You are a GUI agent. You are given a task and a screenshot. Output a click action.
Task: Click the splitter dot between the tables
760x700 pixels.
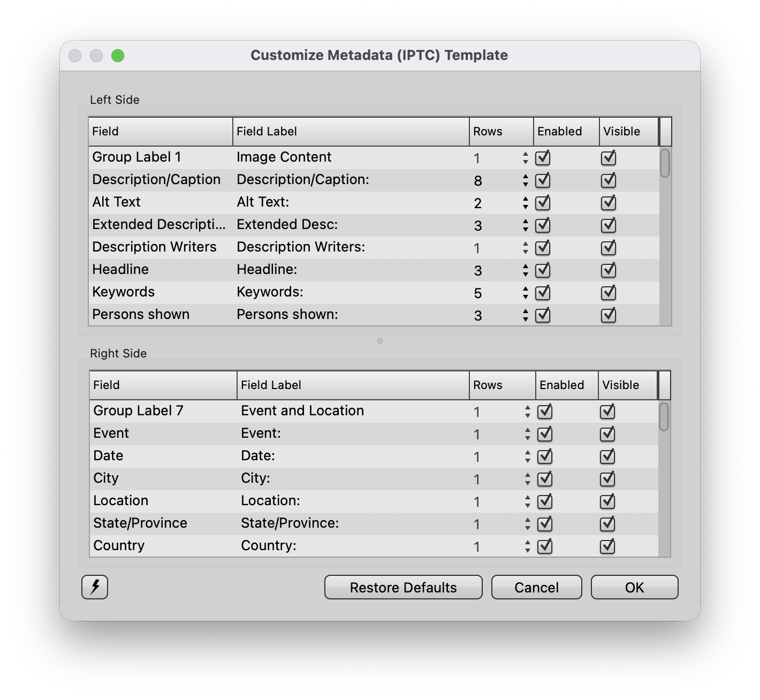pos(380,341)
